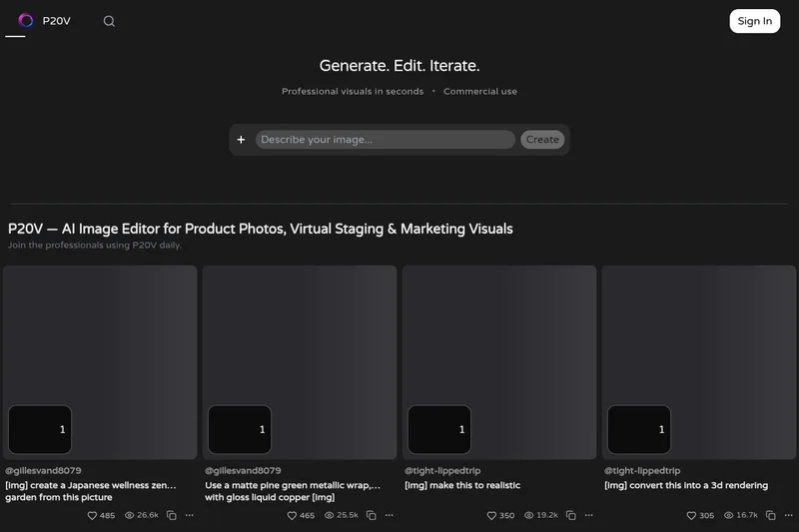The image size is (799, 532).
Task: Copy the '3d rendering' prompt
Action: [771, 515]
